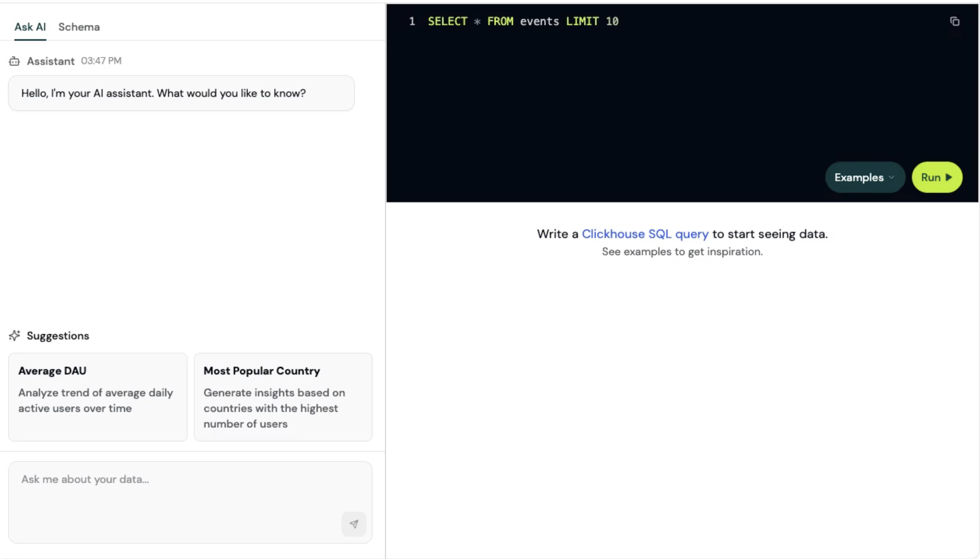Open the Examples dropdown menu
The image size is (980, 559).
tap(865, 177)
